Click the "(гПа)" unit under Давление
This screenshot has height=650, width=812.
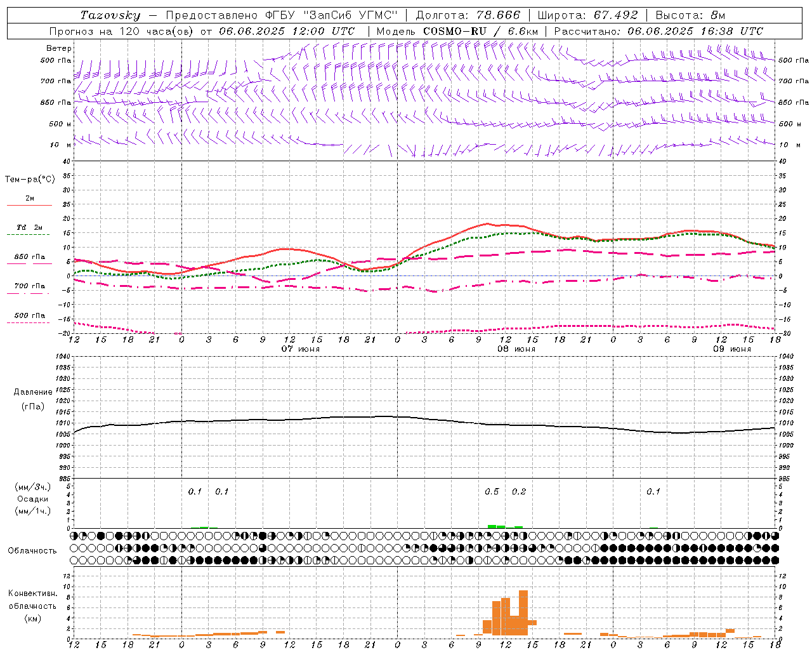pyautogui.click(x=32, y=407)
